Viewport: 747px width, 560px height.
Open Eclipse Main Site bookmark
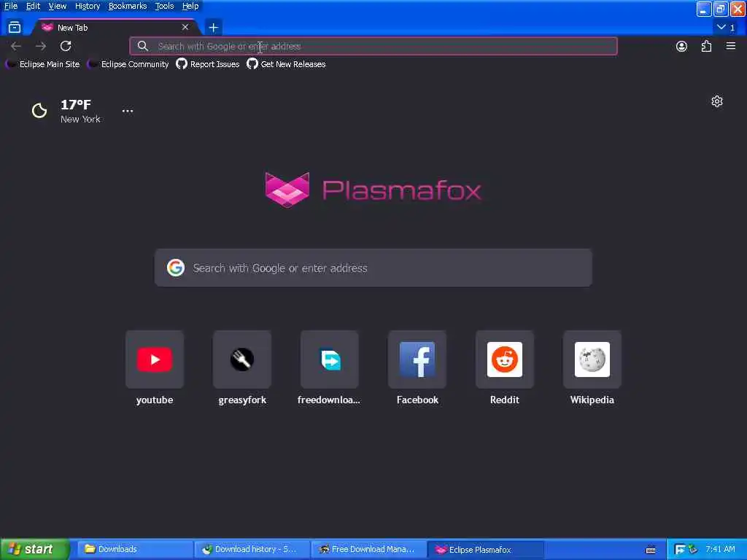(x=43, y=64)
